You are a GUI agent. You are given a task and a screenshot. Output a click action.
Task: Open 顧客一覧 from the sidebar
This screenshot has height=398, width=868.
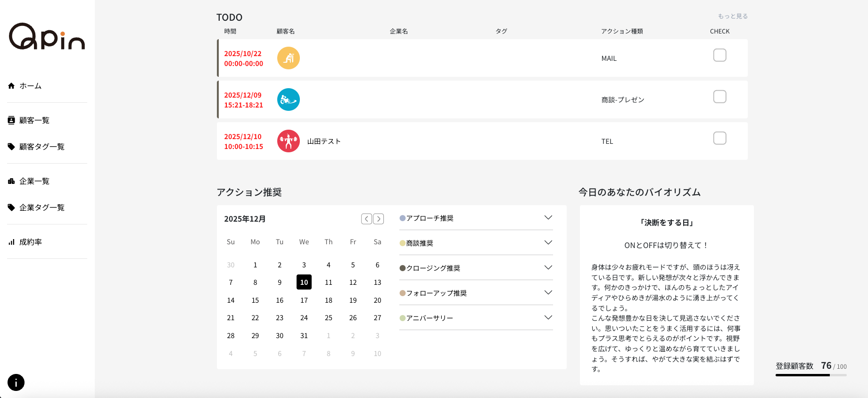coord(34,120)
